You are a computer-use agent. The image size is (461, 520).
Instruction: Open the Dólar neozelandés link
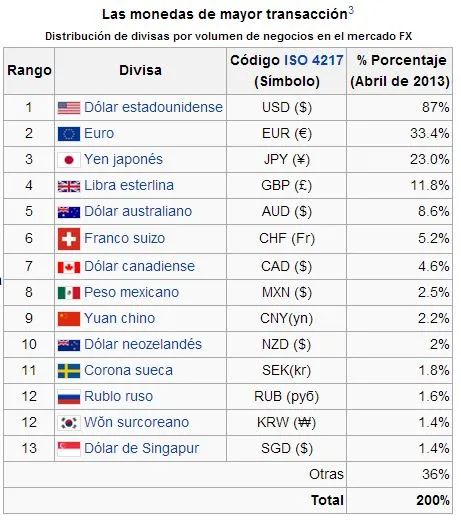pyautogui.click(x=143, y=344)
